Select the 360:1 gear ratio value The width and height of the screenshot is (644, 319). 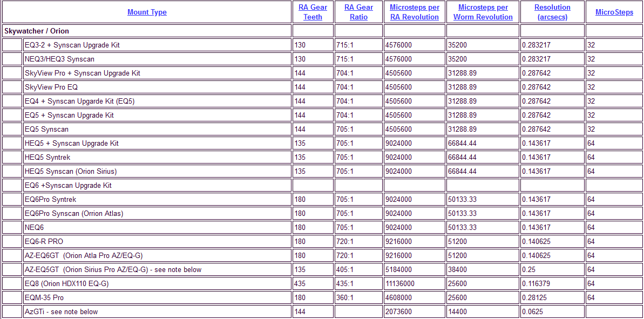coord(344,297)
